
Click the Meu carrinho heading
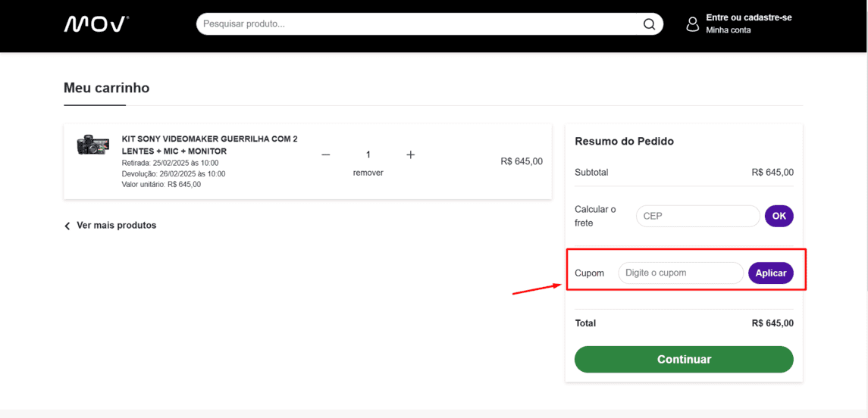(106, 88)
